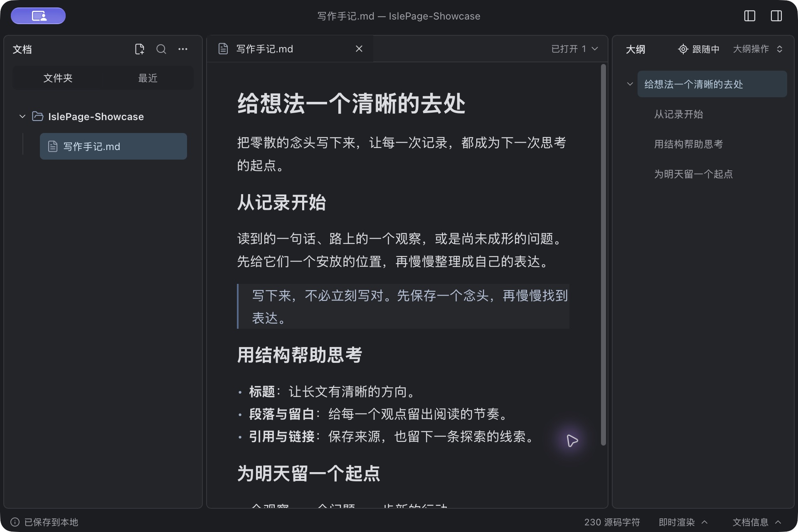Expand the 文档信息 panel

click(x=757, y=522)
